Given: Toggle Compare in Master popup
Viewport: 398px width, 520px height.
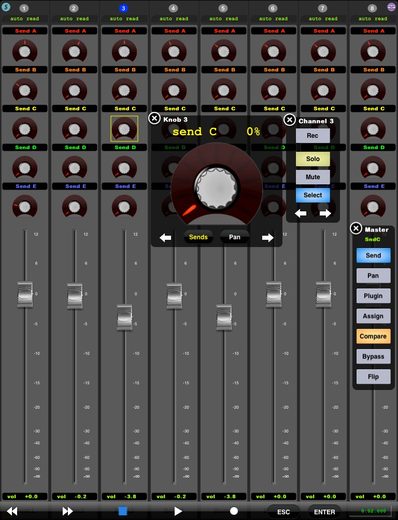Looking at the screenshot, I should [x=373, y=336].
